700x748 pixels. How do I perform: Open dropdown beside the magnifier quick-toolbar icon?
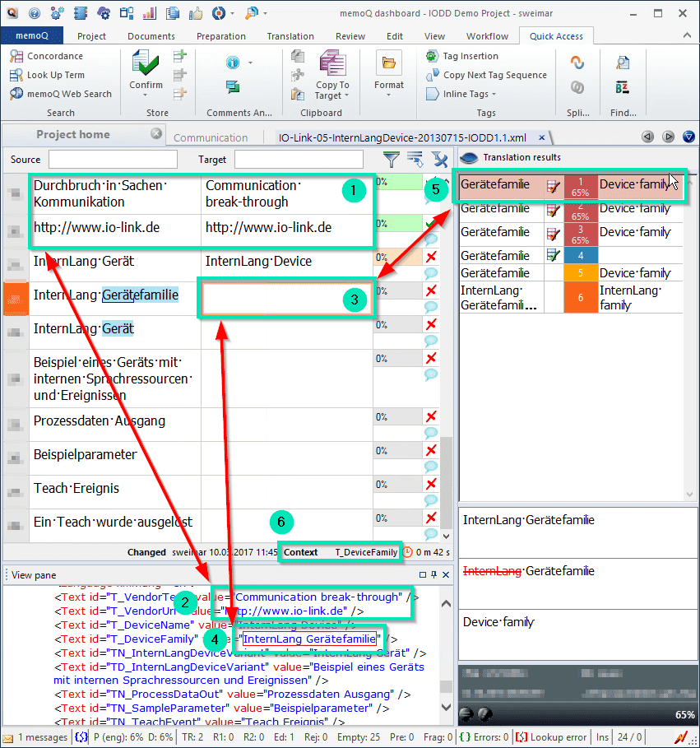[265, 13]
